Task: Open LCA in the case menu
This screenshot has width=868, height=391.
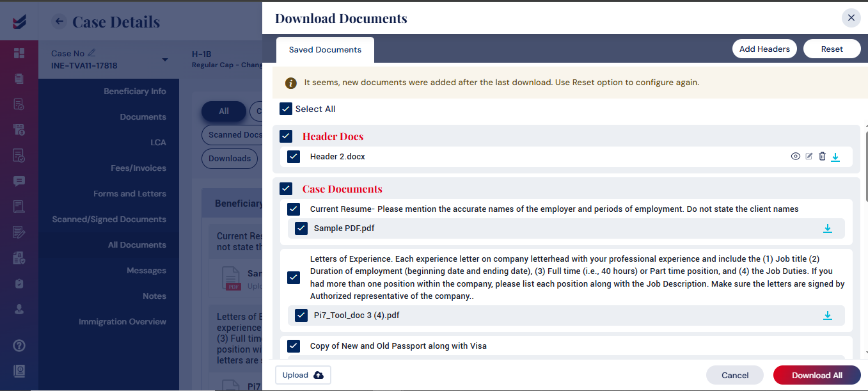Action: (x=158, y=143)
